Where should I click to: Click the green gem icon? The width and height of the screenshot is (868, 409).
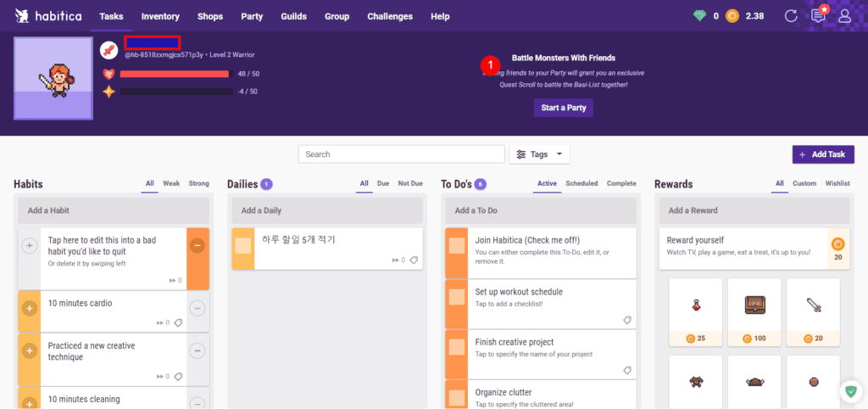click(699, 16)
